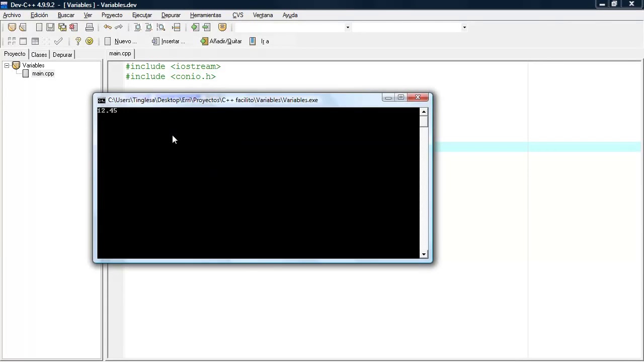Viewport: 644px width, 362px height.
Task: Click the Compile icon
Action: 12,41
